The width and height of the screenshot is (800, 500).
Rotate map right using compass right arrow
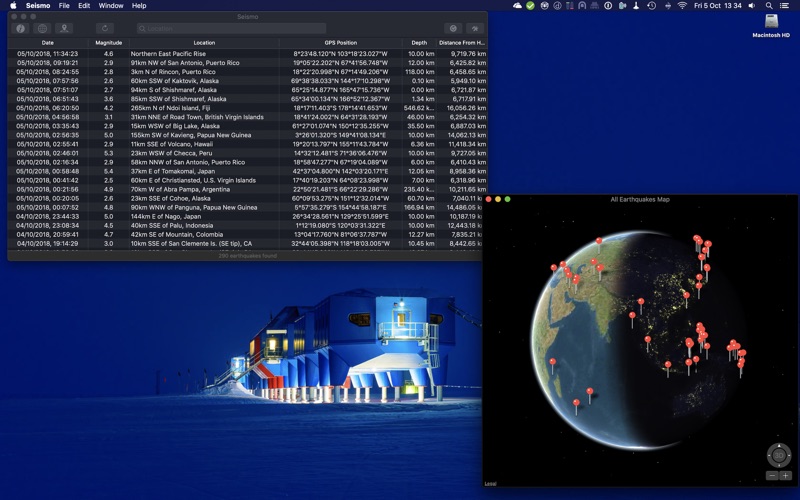(789, 455)
